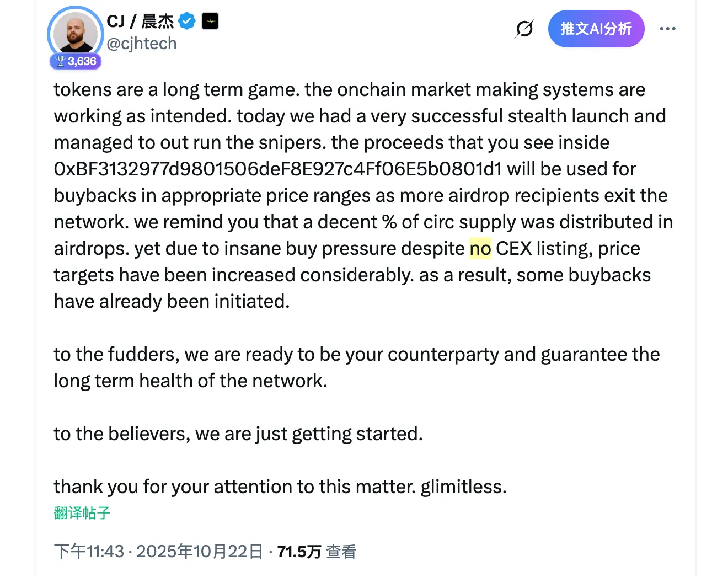Viewport: 728px width, 577px height.
Task: Click the black square affiliate badge
Action: (x=210, y=22)
